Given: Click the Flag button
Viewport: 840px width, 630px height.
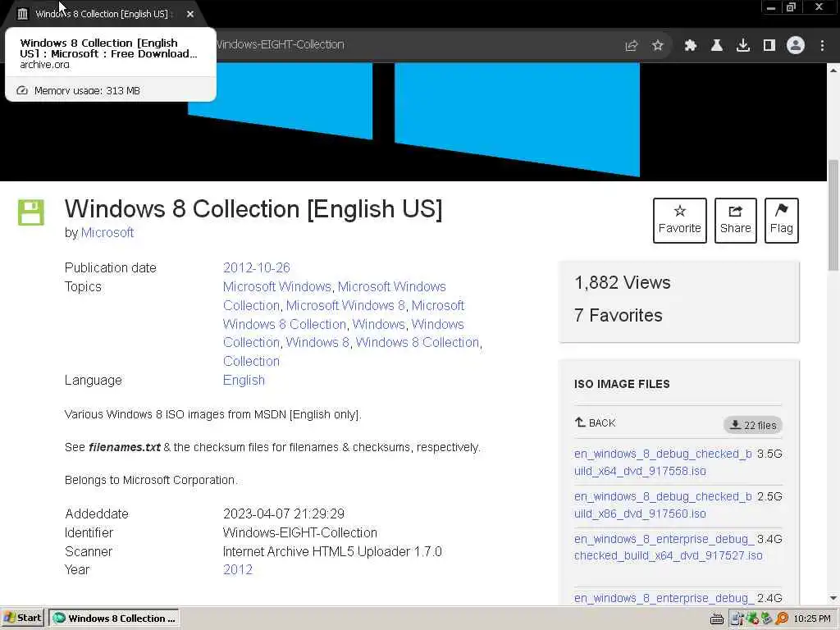Looking at the screenshot, I should (x=782, y=220).
